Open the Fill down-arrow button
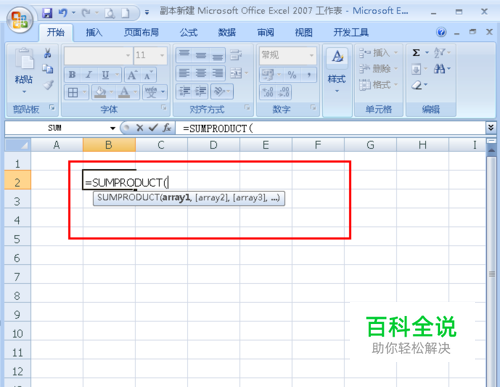500x387 pixels. pos(416,69)
